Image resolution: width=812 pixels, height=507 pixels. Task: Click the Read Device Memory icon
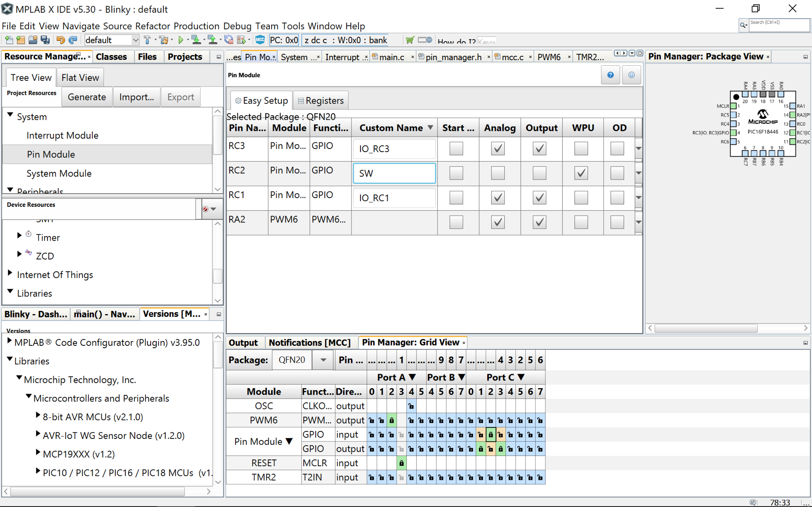point(212,40)
